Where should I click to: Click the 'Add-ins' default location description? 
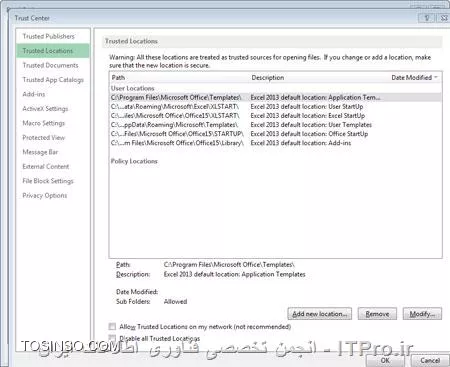(301, 143)
